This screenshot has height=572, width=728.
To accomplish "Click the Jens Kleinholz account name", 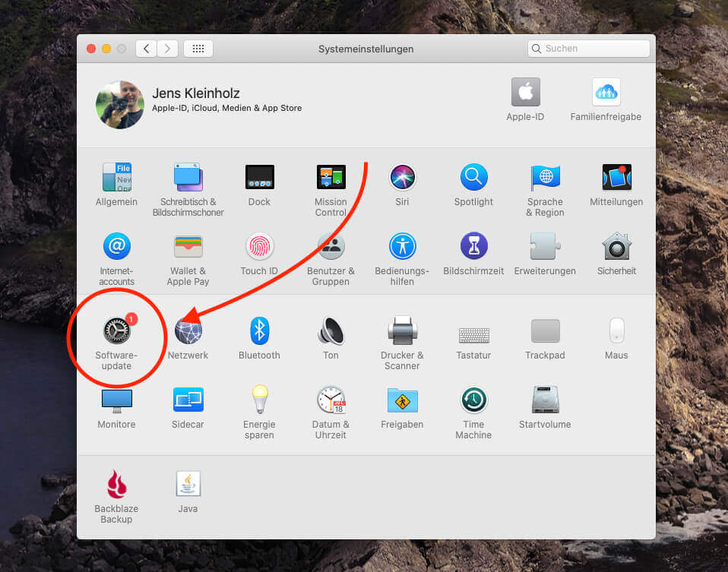I will pyautogui.click(x=196, y=93).
